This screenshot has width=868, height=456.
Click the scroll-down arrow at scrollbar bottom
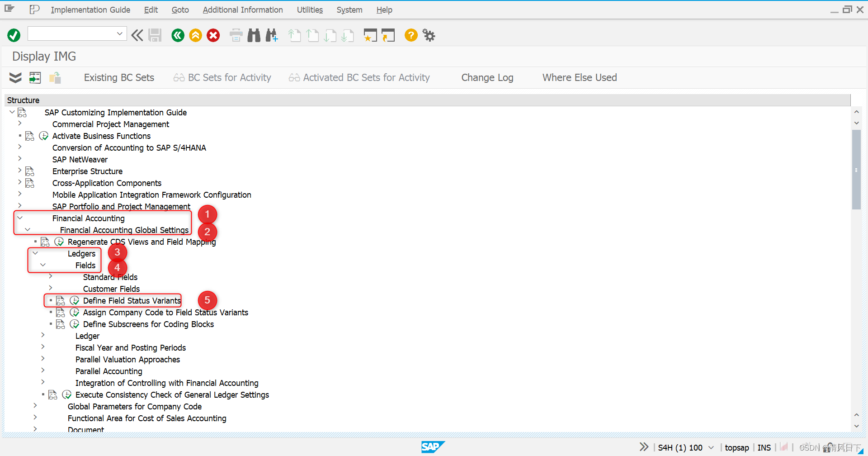point(856,426)
